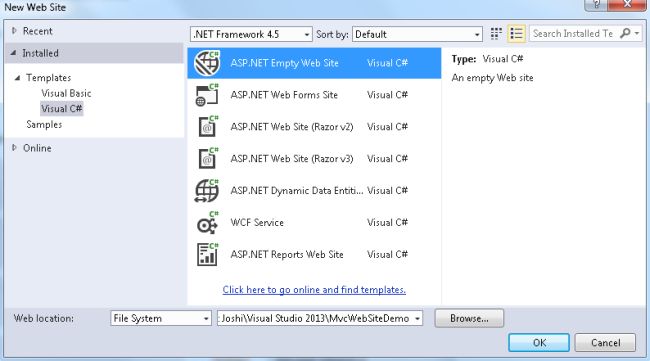Viewport: 650px width, 361px height.
Task: Select the ASP.NET Empty Web Site template icon
Action: click(207, 63)
